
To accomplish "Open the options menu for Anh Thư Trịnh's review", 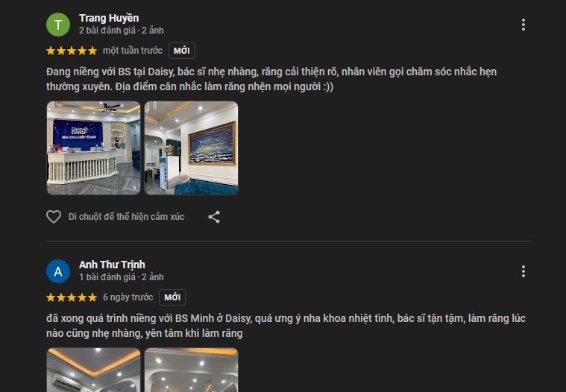I will tap(523, 271).
